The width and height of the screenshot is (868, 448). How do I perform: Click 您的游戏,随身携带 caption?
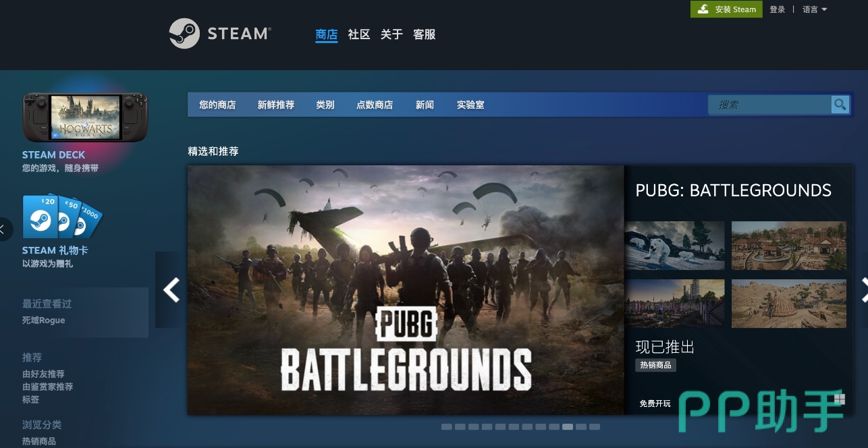click(60, 168)
